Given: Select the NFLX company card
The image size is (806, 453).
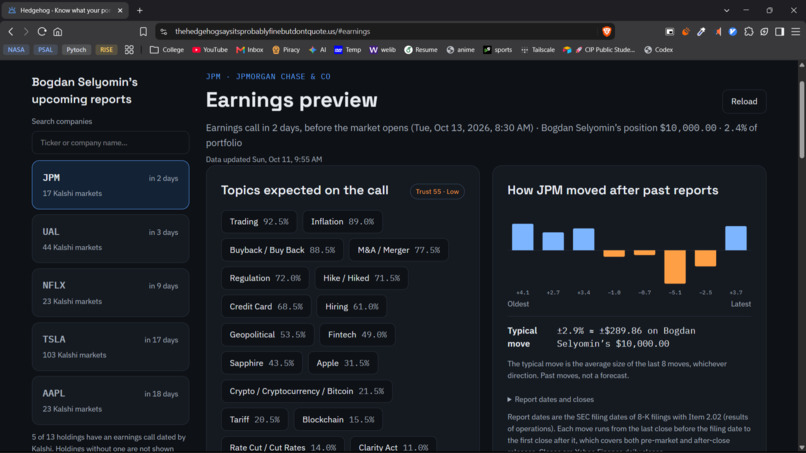Looking at the screenshot, I should 111,293.
